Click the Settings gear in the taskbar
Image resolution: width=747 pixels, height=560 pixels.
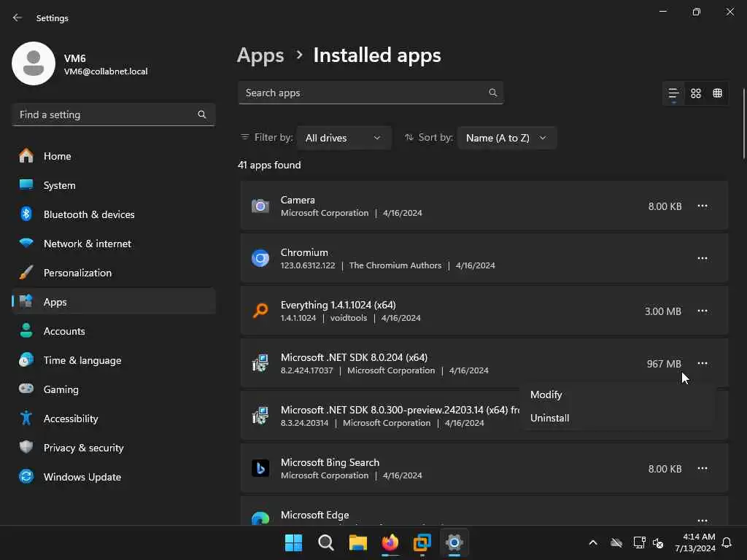[x=454, y=542]
